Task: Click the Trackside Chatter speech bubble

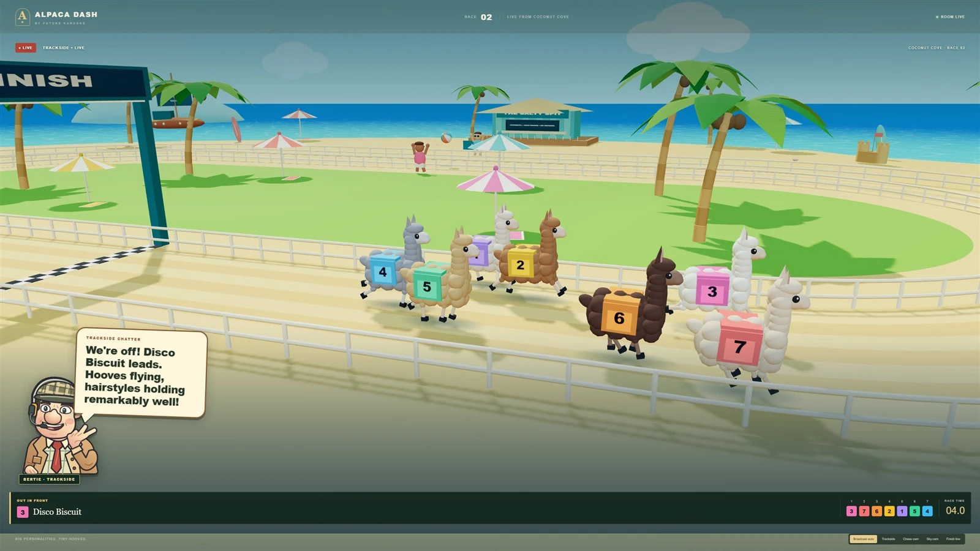Action: coord(140,374)
